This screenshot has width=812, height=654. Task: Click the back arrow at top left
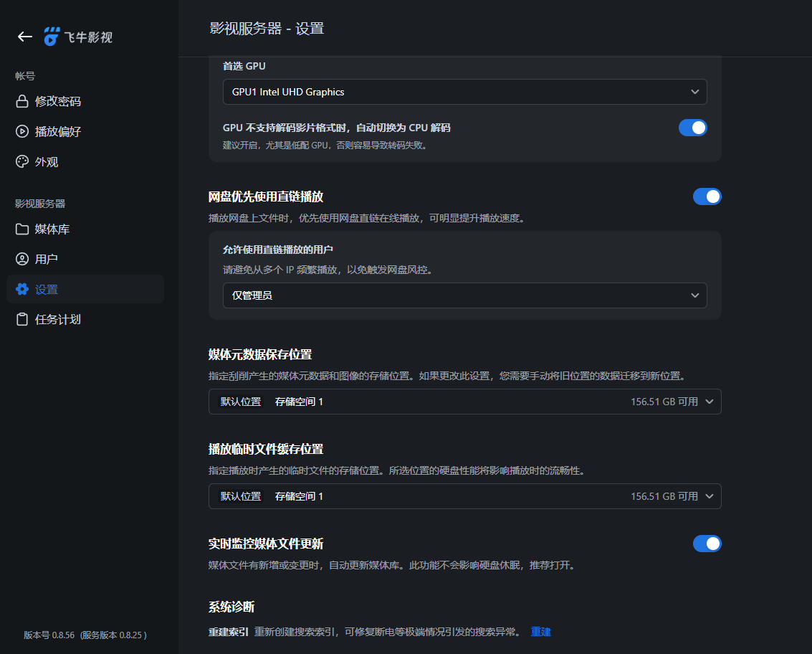(24, 37)
